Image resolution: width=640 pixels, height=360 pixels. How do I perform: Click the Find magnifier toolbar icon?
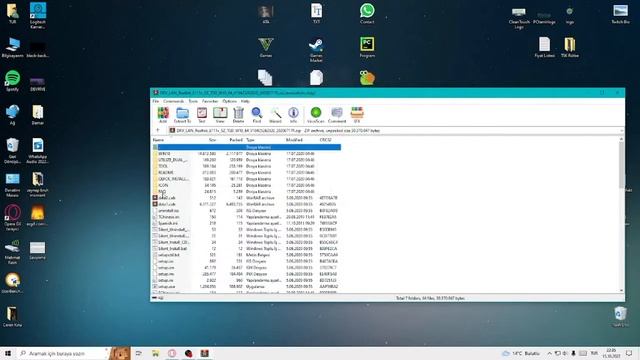point(257,114)
